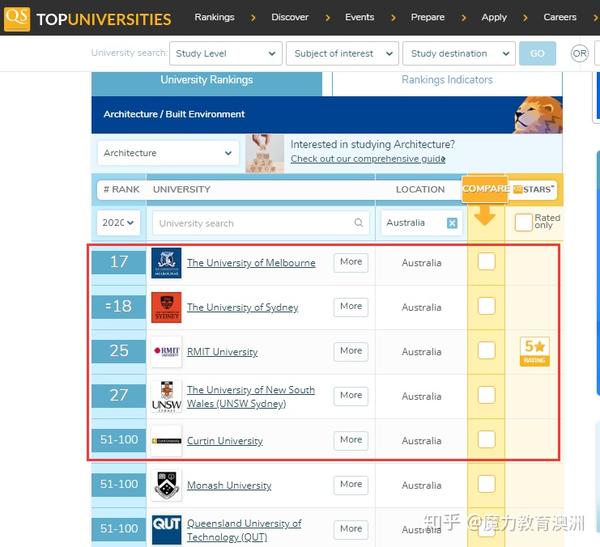
Task: Open University of Melbourne logo thumbnail
Action: coord(166,263)
